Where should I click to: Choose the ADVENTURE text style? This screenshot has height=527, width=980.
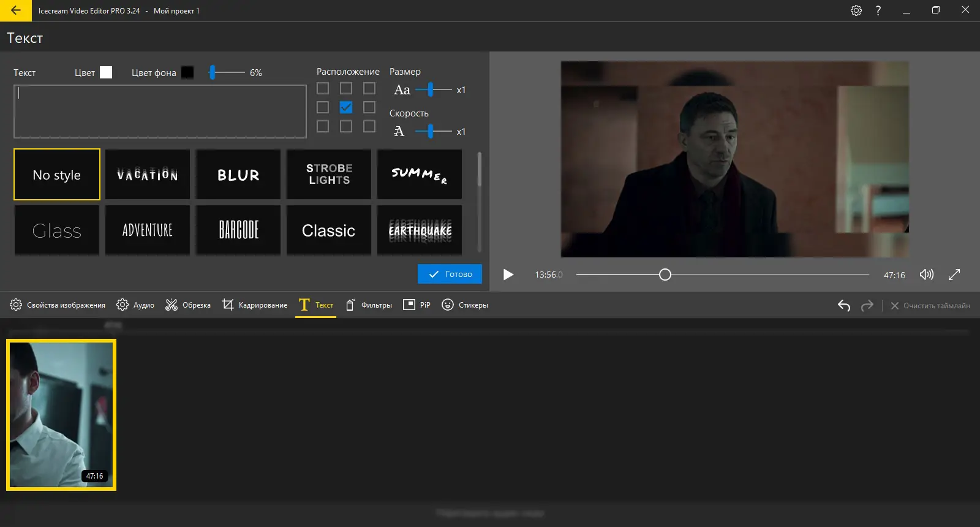pyautogui.click(x=148, y=230)
